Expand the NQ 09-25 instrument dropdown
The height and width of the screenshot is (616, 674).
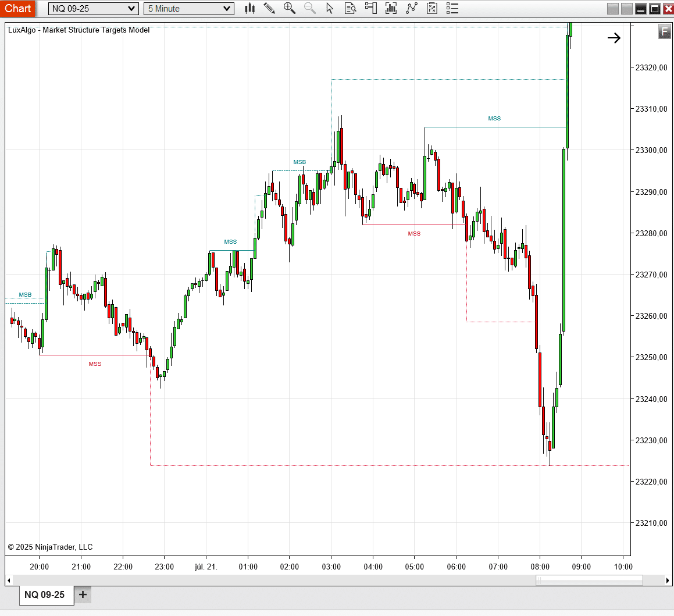point(131,9)
